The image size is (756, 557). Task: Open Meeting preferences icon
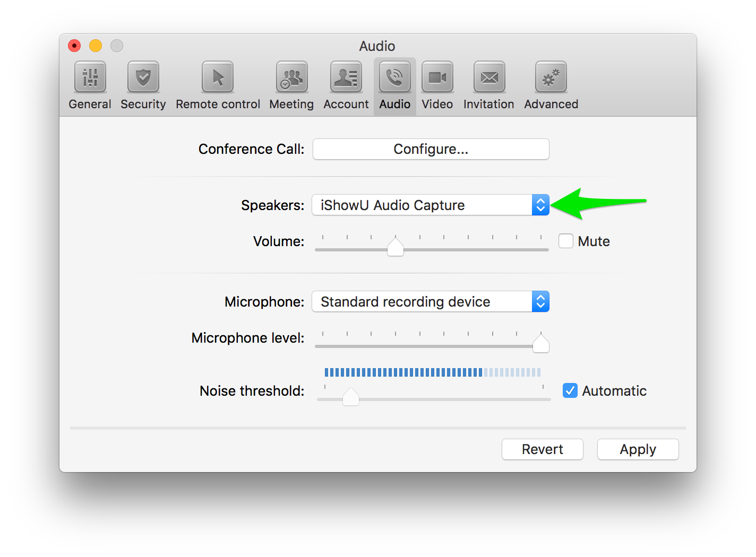(x=291, y=77)
